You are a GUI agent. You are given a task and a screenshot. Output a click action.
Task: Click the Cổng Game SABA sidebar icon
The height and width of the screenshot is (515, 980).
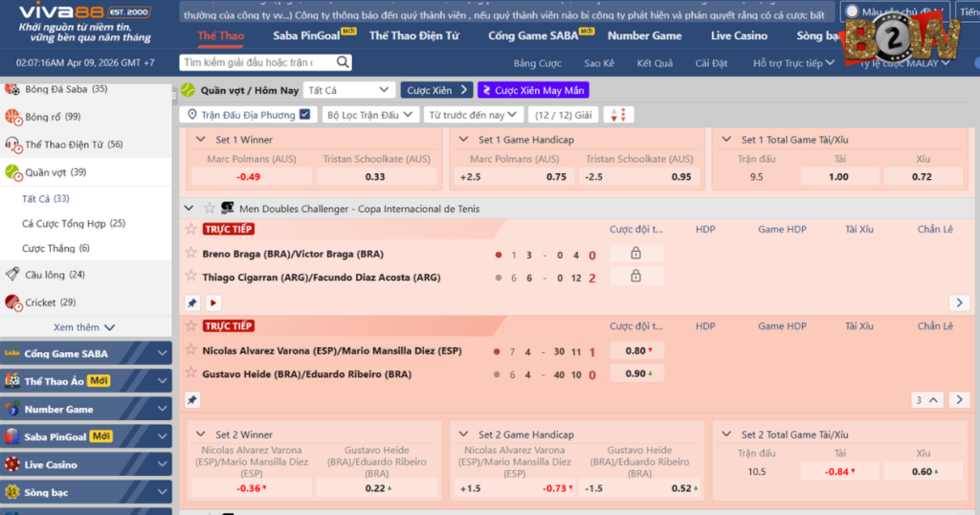point(11,354)
